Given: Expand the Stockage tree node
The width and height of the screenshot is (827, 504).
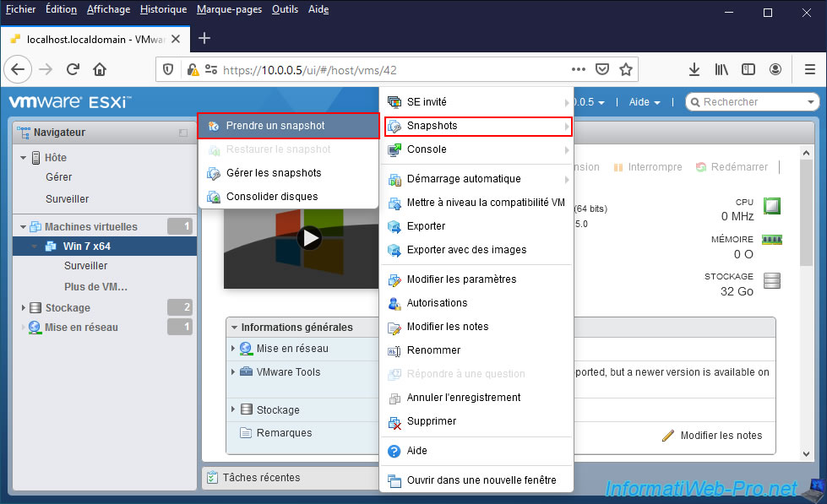Looking at the screenshot, I should [24, 308].
